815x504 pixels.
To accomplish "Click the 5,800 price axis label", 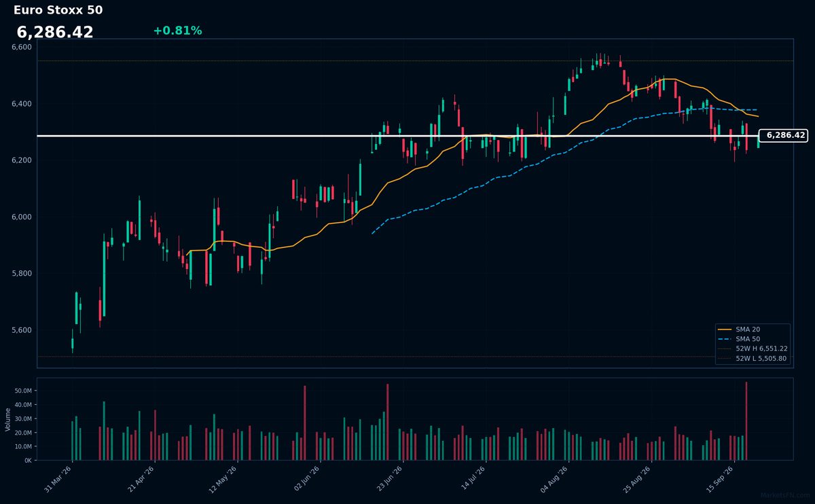I will pos(22,274).
